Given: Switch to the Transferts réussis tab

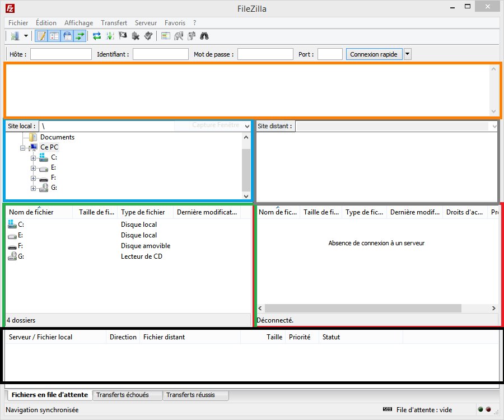Looking at the screenshot, I should 196,395.
